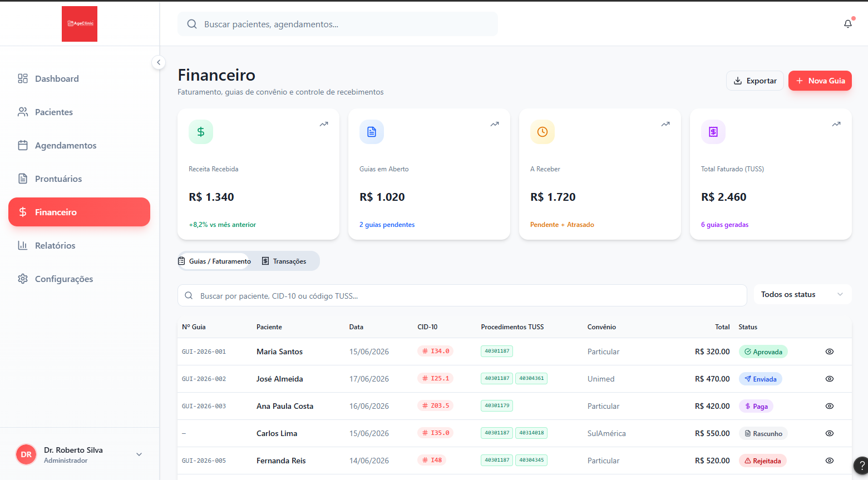This screenshot has width=868, height=480.
Task: Click the green dollar icon on Receita Recebida
Action: point(201,132)
